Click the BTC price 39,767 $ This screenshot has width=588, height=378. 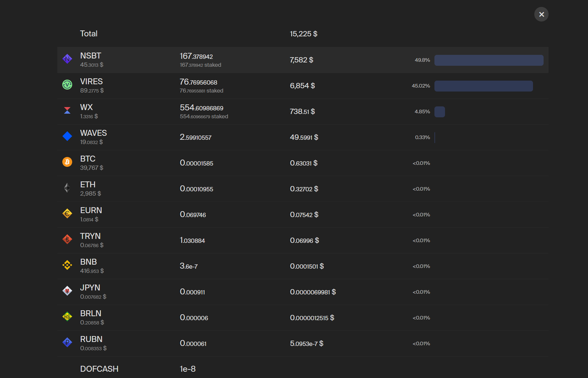92,168
